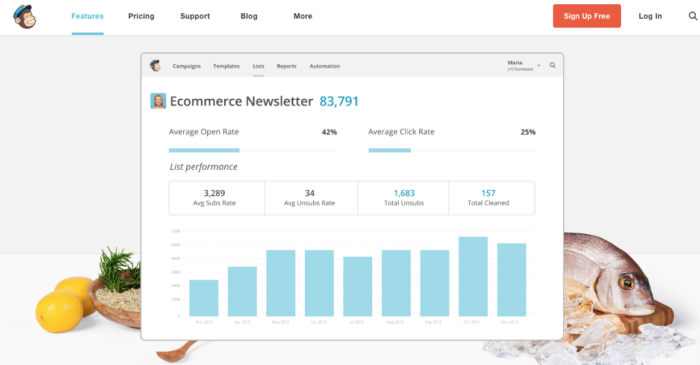Click the Jul 2015 chart bar
The width and height of the screenshot is (700, 365).
click(x=358, y=286)
